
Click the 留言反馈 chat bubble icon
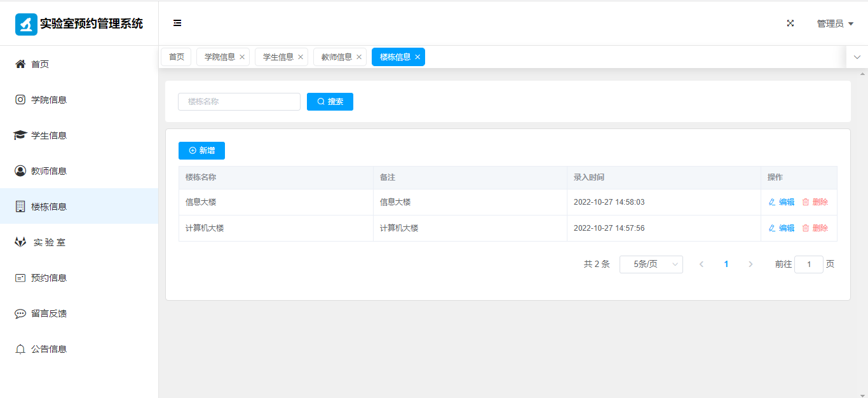pos(20,313)
